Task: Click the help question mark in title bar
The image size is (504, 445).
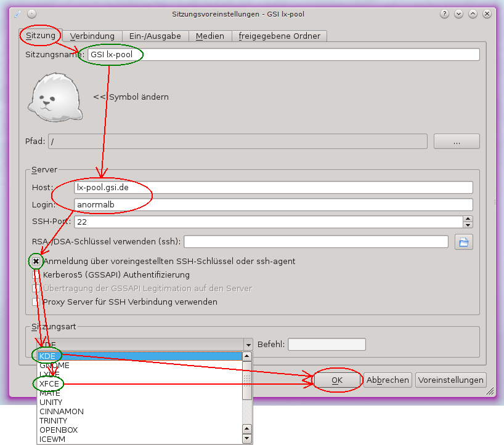Action: pos(444,14)
